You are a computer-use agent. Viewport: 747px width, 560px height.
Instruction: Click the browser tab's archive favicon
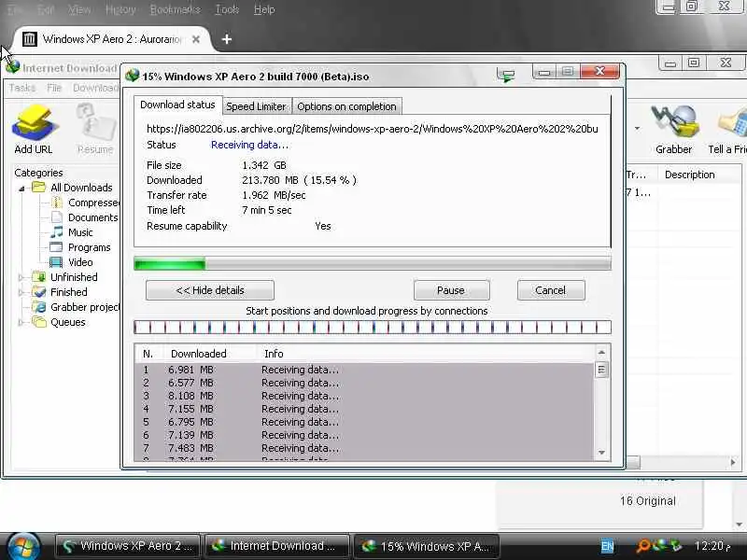point(30,39)
